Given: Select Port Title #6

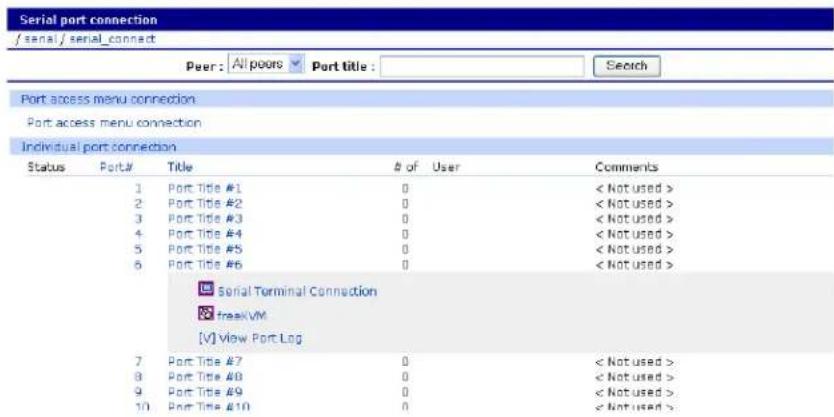Looking at the screenshot, I should coord(205,265).
